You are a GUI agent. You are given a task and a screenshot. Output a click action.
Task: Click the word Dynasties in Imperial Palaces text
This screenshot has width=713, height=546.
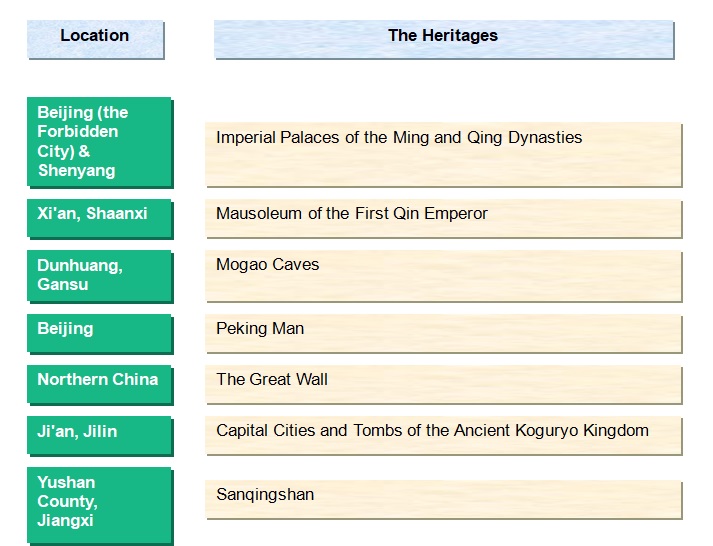(x=546, y=138)
